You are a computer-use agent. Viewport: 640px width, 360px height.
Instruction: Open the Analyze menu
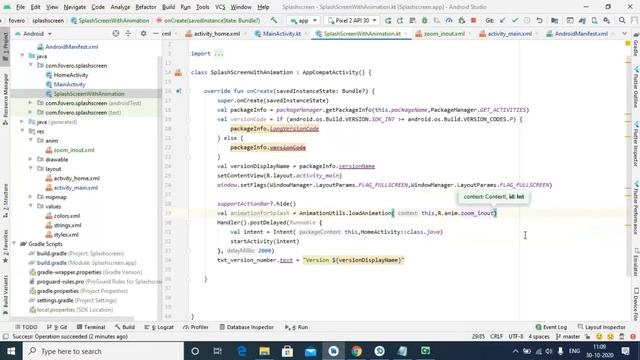(120, 7)
